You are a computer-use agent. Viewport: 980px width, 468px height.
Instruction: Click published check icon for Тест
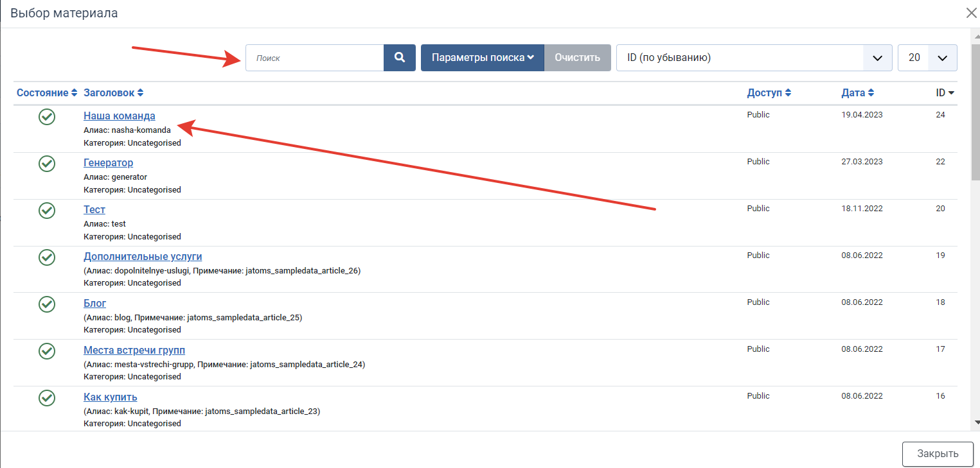(47, 211)
